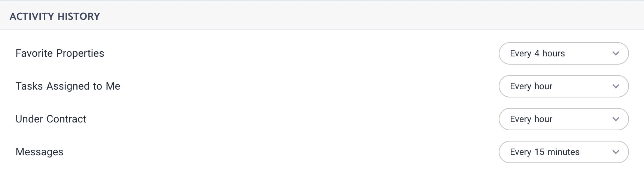644x174 pixels.
Task: Open the Under Contract frequency dropdown
Action: pos(563,119)
